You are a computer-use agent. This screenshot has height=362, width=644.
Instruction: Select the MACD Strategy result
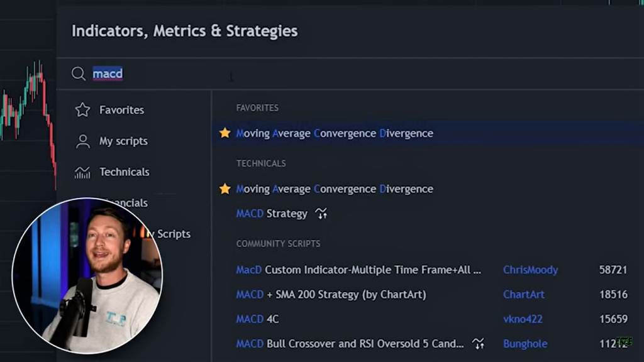pyautogui.click(x=272, y=214)
